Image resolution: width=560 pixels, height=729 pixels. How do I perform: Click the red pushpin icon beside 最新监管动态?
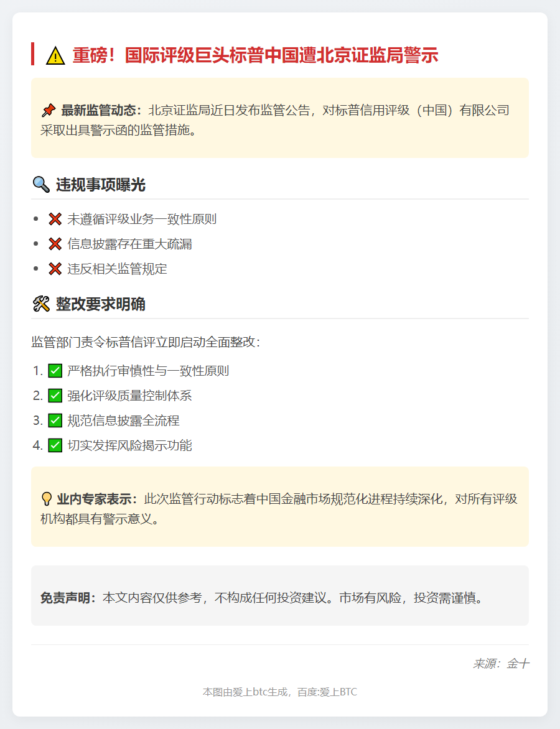tap(48, 111)
